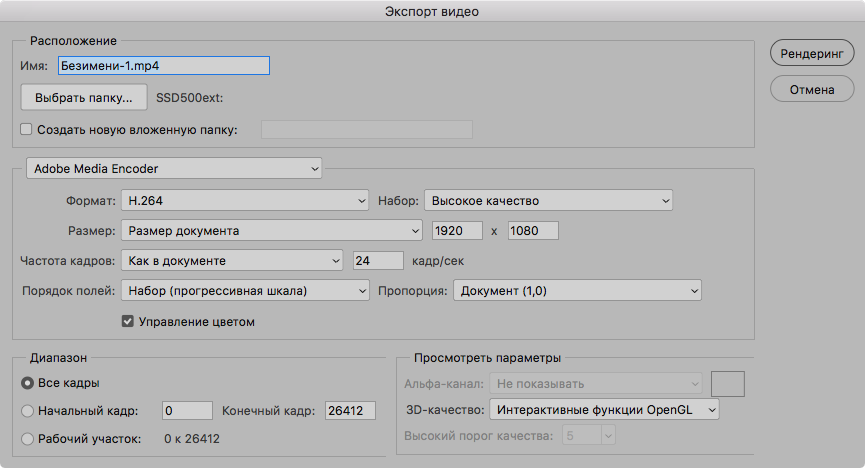Cancel export with Отмена button
Image resolution: width=865 pixels, height=468 pixels.
(811, 89)
